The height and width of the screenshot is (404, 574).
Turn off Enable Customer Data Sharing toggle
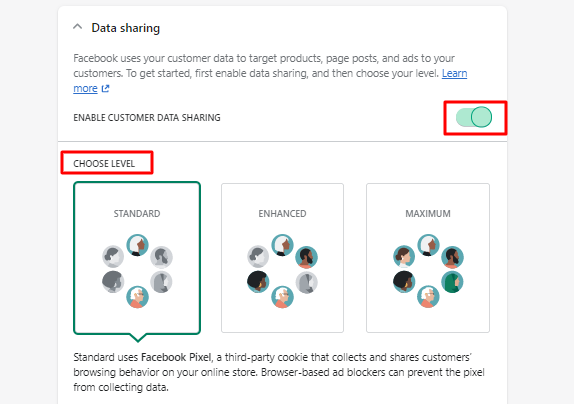474,117
